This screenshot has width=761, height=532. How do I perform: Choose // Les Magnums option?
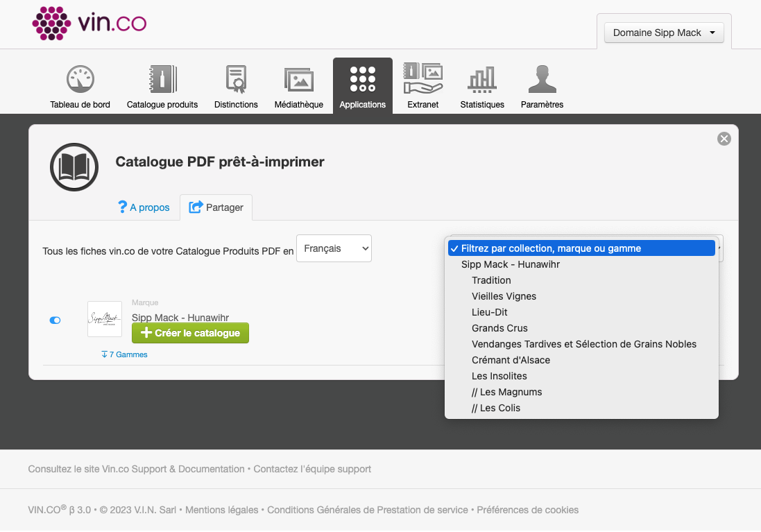click(x=581, y=393)
